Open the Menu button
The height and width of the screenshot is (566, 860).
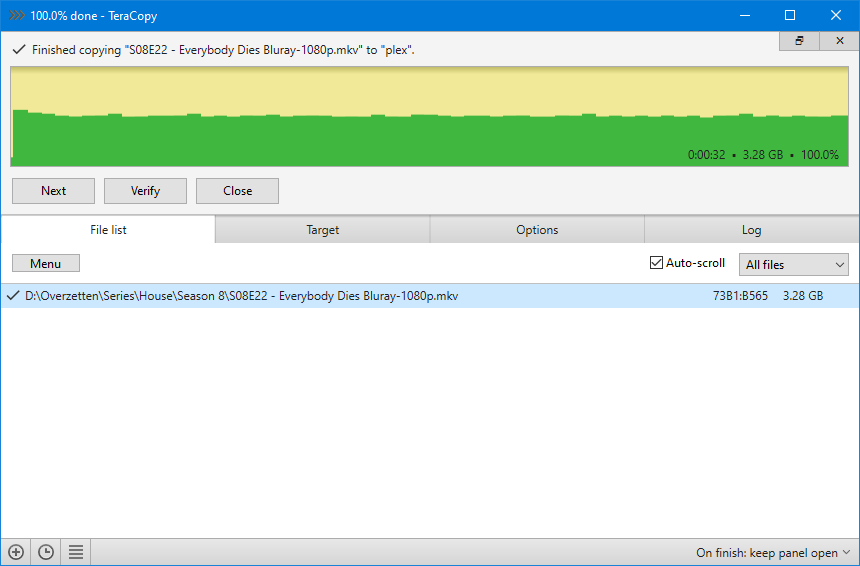46,263
